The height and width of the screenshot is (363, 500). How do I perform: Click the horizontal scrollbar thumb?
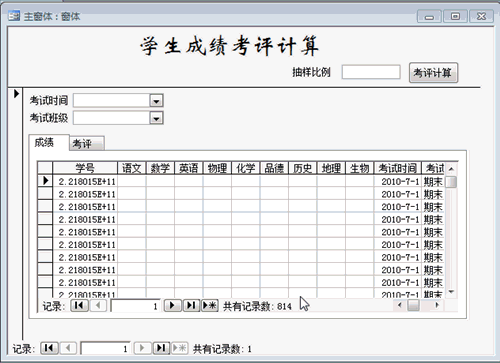(x=414, y=305)
